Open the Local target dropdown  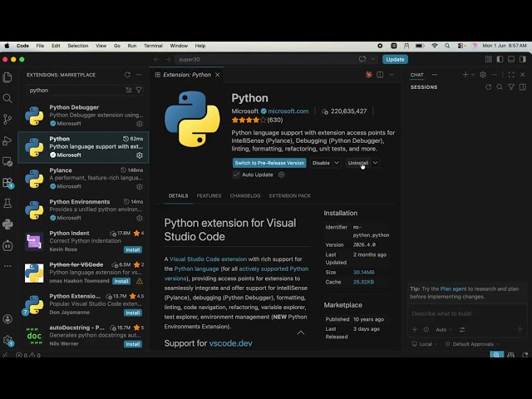425,344
